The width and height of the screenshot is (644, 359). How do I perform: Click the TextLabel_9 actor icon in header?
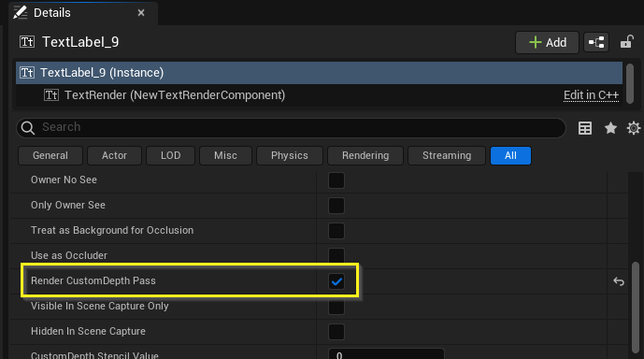coord(27,42)
